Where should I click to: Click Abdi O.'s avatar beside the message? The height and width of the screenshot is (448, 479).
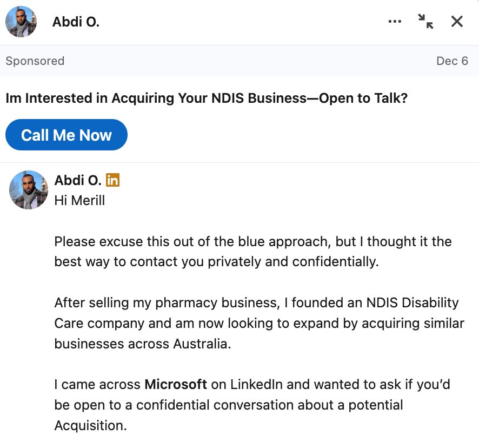[x=28, y=190]
